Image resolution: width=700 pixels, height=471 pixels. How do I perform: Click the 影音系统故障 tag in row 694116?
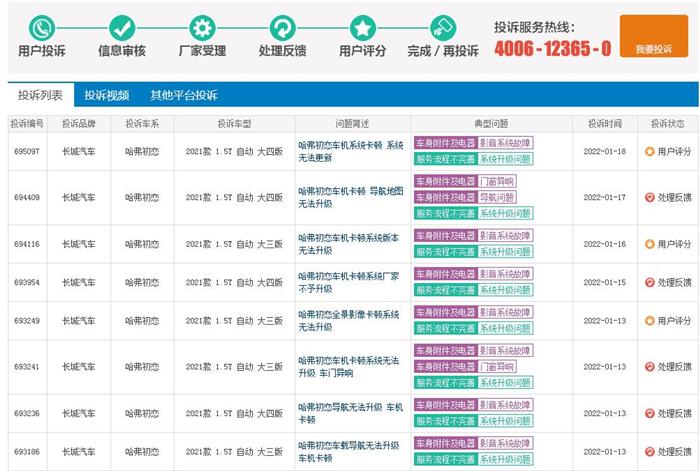point(505,236)
